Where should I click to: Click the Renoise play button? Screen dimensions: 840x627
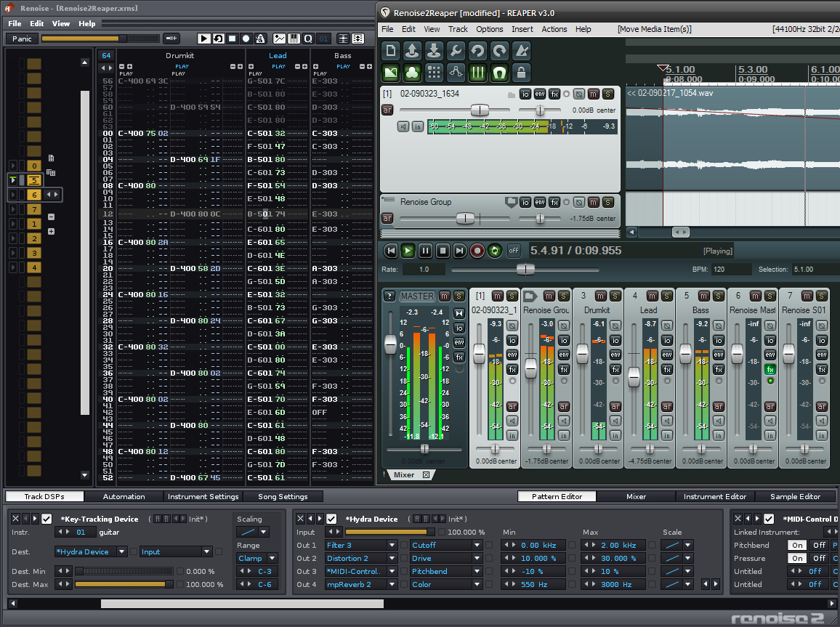tap(203, 39)
